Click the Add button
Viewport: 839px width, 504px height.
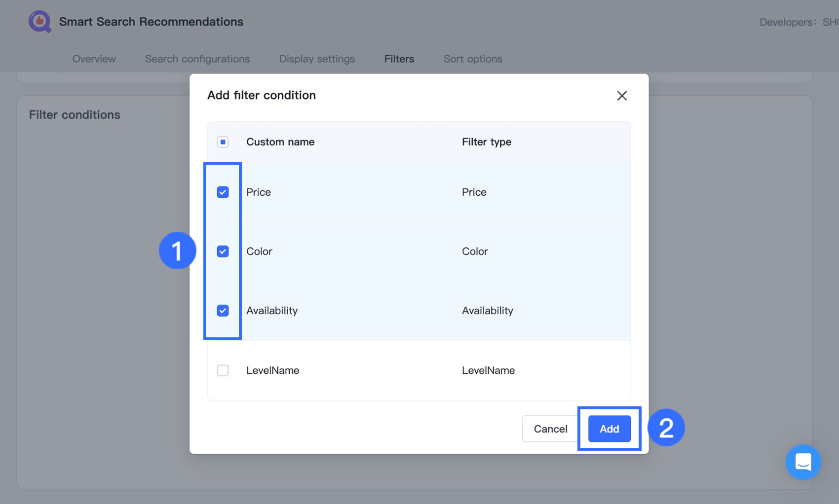click(609, 429)
